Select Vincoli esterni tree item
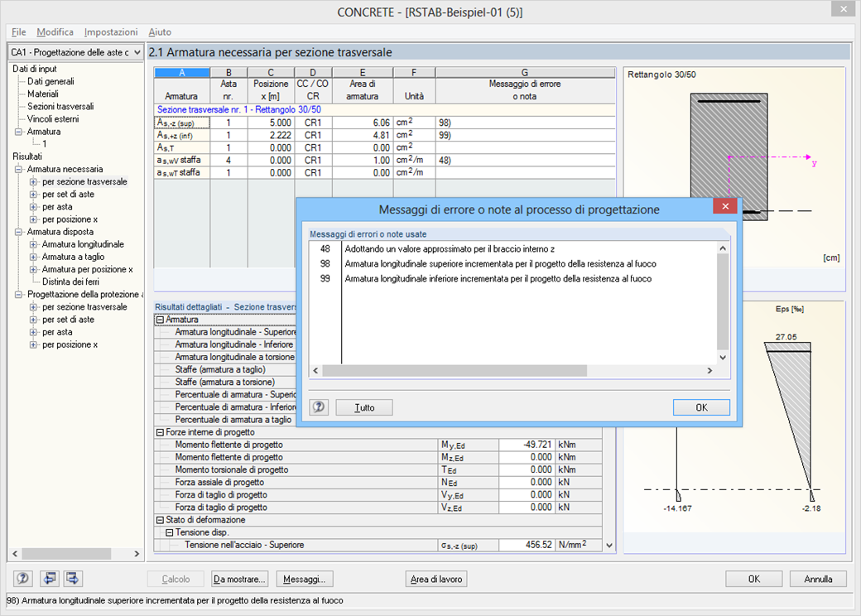Screen dimensions: 861x616 pyautogui.click(x=53, y=119)
